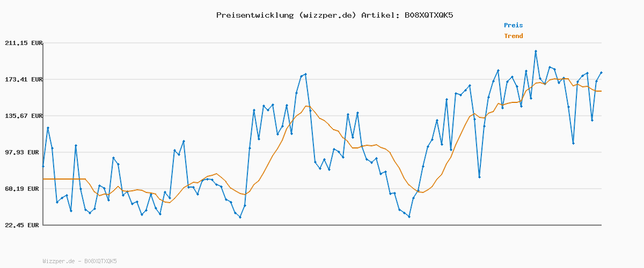Click the highest blue price data point
Viewport: 644px width, 268px height.
pos(536,51)
